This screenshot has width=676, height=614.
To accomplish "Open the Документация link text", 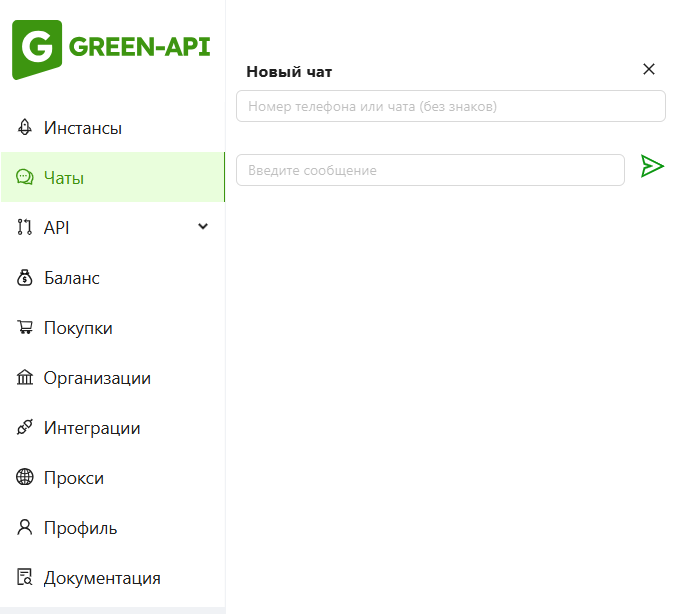I will (x=102, y=578).
